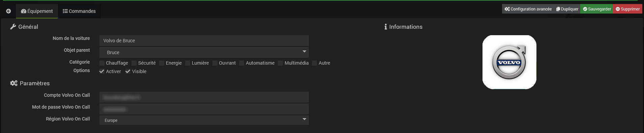Save the equipment with Sauvegarder
This screenshot has width=644, height=133.
[x=597, y=9]
